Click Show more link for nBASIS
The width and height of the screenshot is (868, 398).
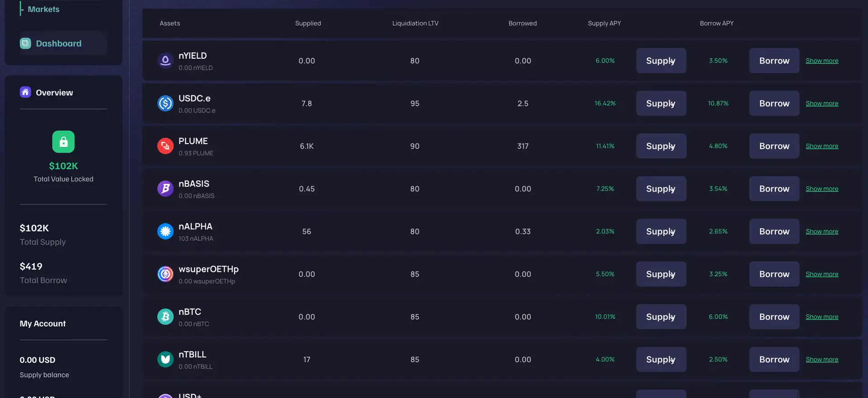point(821,189)
